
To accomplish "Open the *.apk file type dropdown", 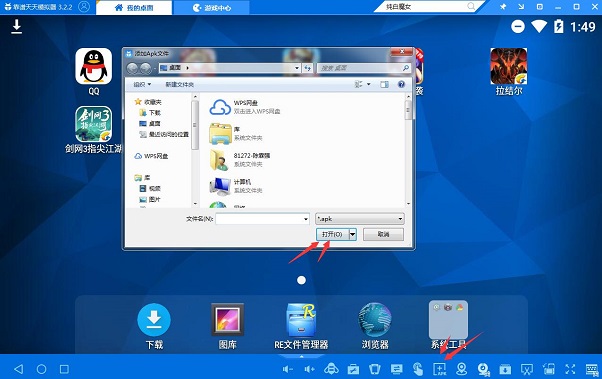I will click(360, 219).
